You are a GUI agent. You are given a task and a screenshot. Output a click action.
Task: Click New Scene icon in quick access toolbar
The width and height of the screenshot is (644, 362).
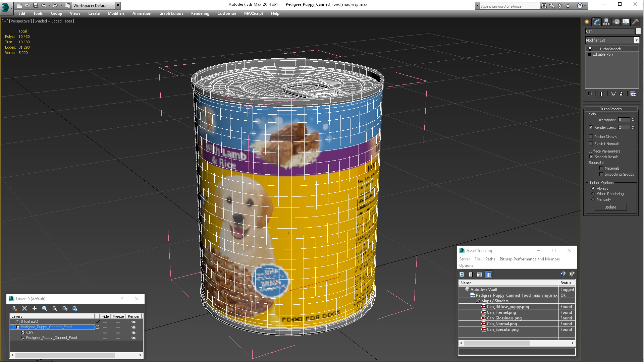click(x=19, y=5)
